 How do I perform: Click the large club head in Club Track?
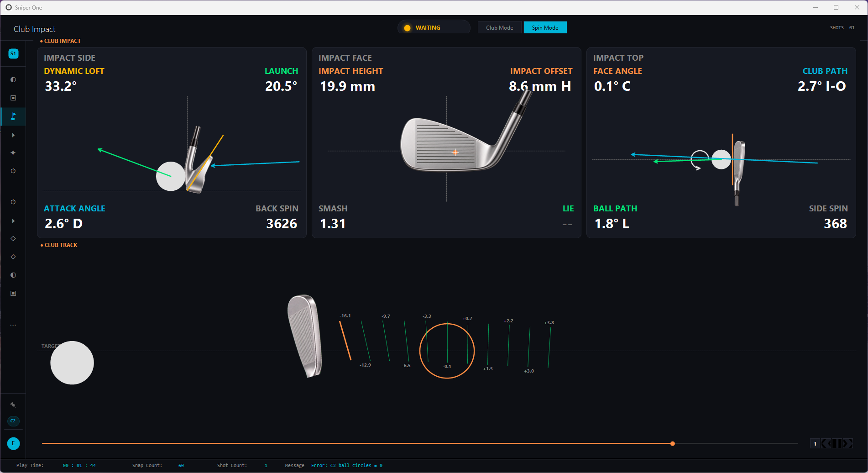(x=305, y=336)
